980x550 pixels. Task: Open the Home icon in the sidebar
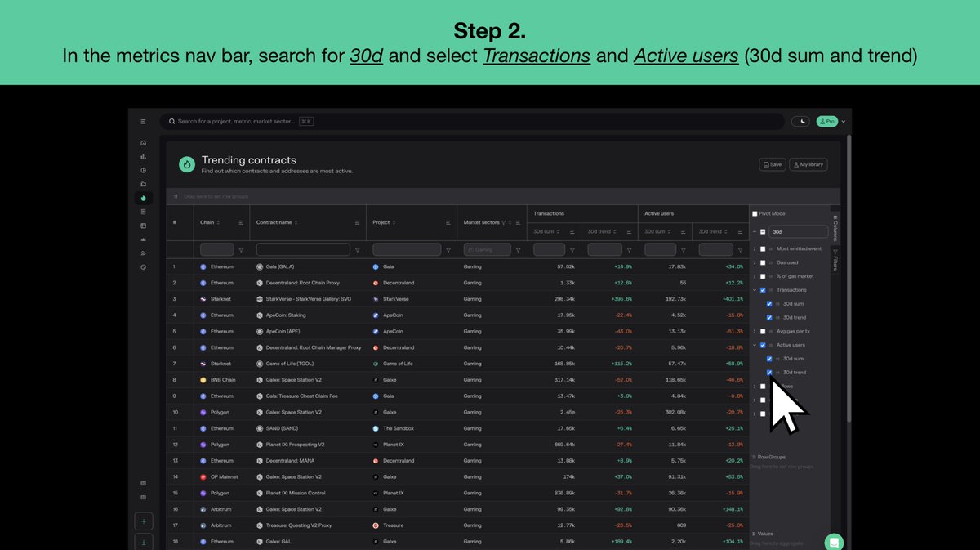144,143
